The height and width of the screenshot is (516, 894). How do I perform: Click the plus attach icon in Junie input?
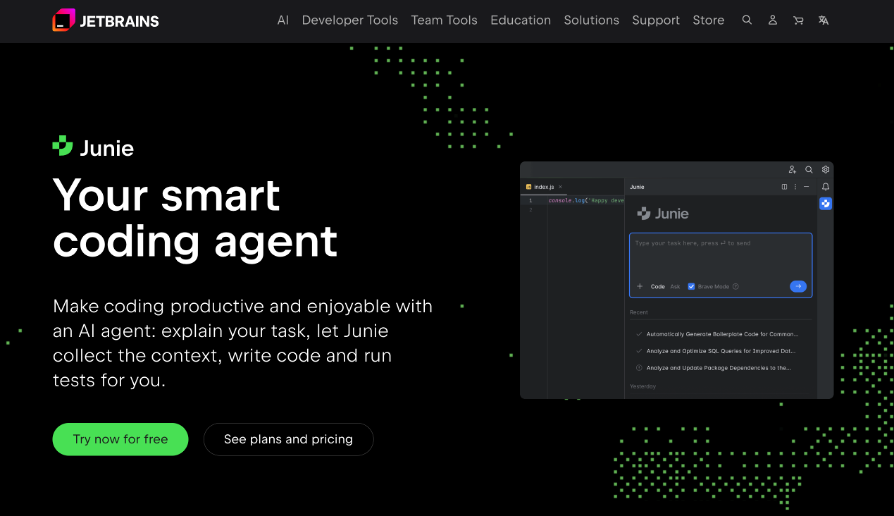[x=639, y=286]
